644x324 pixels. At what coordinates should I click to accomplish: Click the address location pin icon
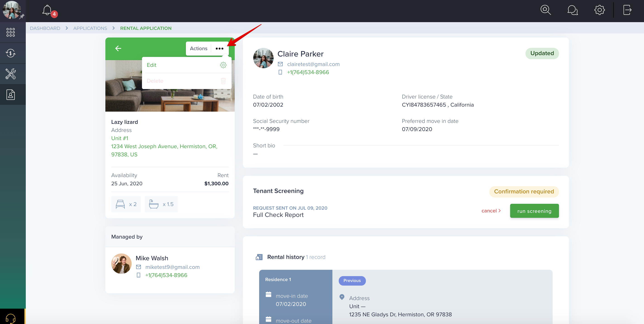coord(342,297)
